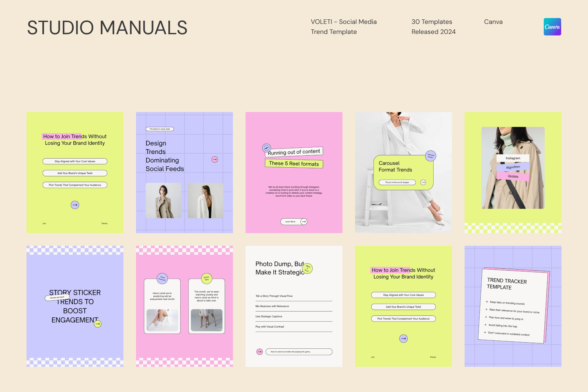Click plus icon beside Keep tabs on trending sounds
Viewport: 588px width, 392px height.
point(487,302)
